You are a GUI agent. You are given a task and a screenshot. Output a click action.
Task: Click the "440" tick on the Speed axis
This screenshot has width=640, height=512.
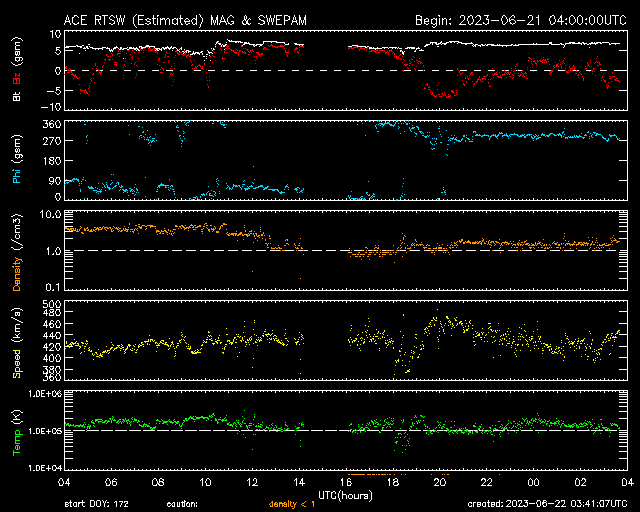(52, 336)
